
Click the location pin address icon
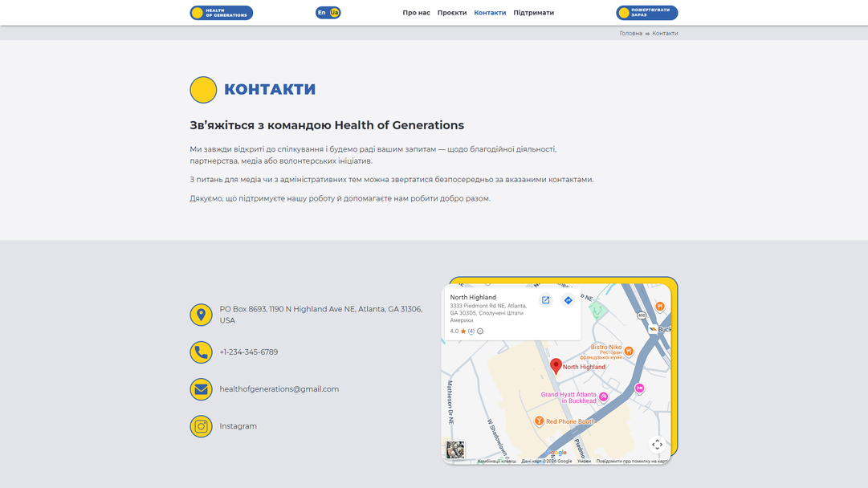click(x=201, y=315)
